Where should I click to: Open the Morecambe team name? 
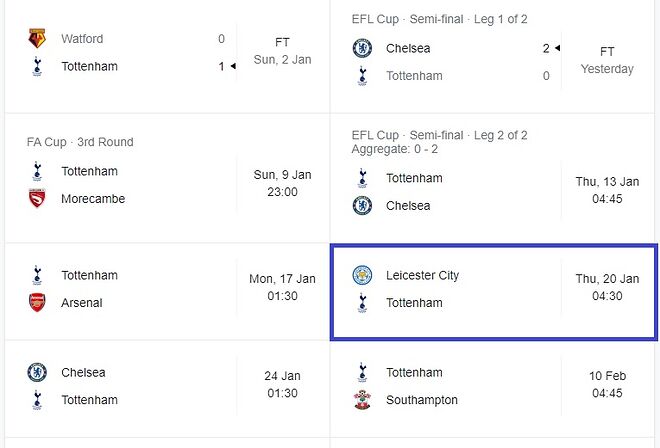[x=93, y=198]
